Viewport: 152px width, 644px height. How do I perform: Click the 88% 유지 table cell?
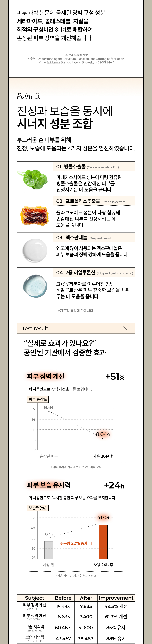[x=116, y=638]
